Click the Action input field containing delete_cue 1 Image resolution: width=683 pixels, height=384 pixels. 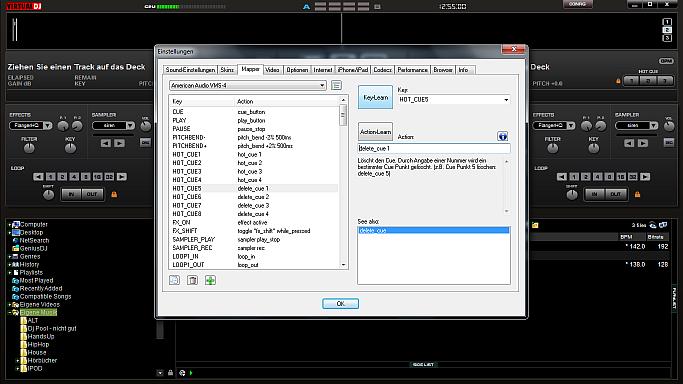click(x=434, y=148)
